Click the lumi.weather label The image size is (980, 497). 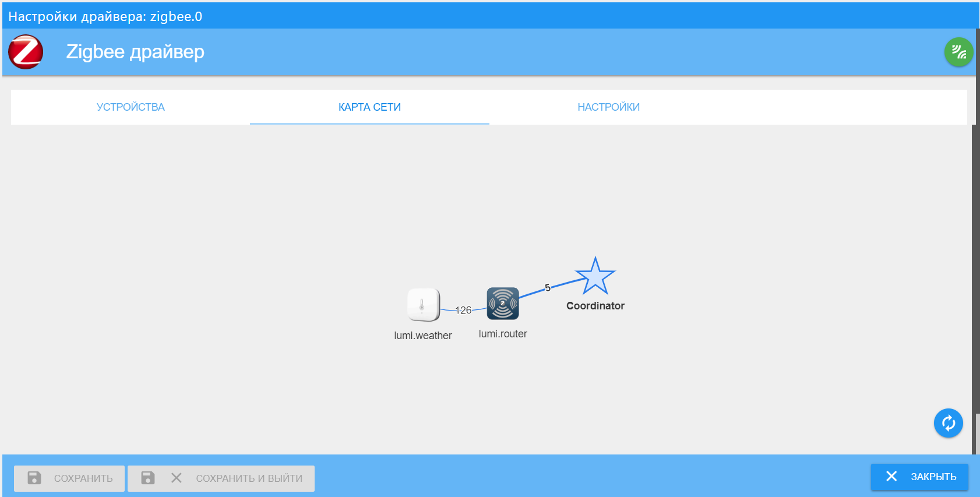tap(423, 336)
